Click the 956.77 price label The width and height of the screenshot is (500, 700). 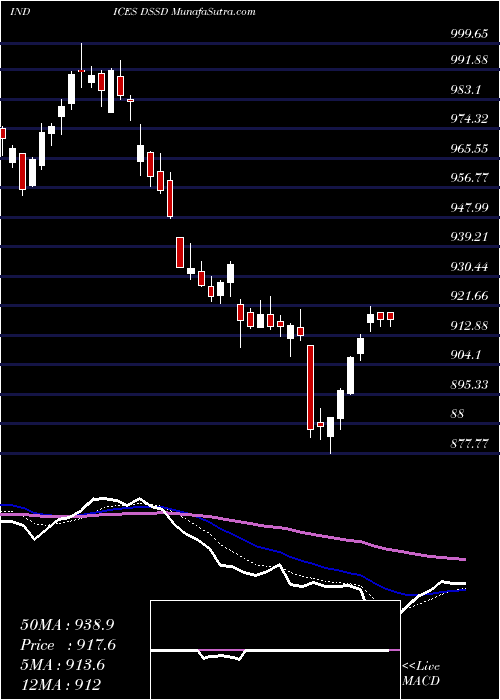click(x=469, y=178)
